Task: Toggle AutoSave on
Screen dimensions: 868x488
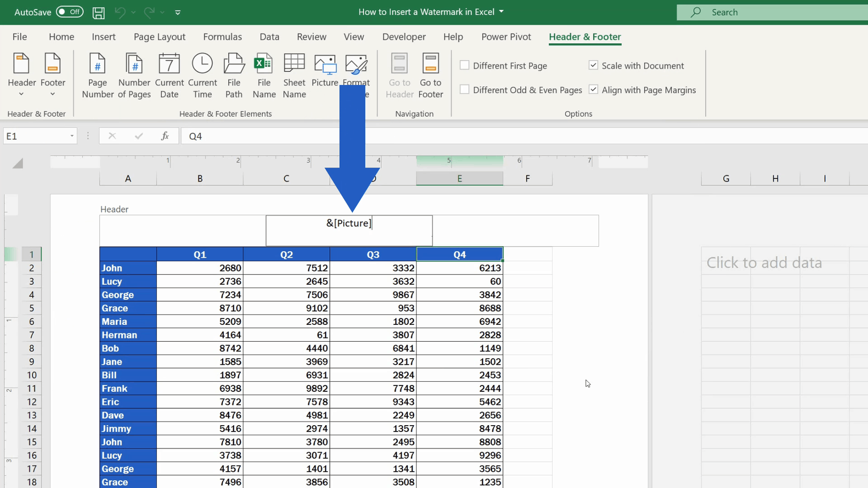Action: tap(69, 12)
